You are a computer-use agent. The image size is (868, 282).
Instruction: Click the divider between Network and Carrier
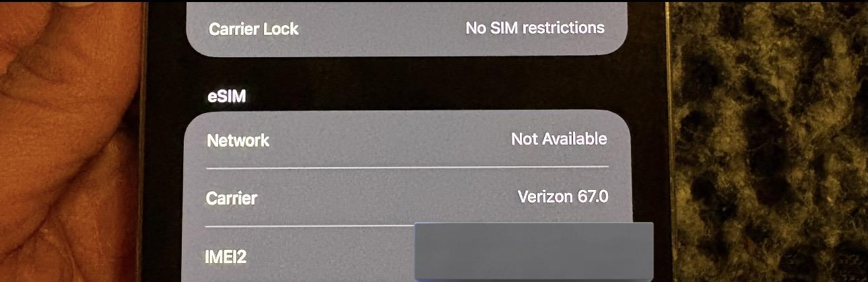pyautogui.click(x=407, y=167)
